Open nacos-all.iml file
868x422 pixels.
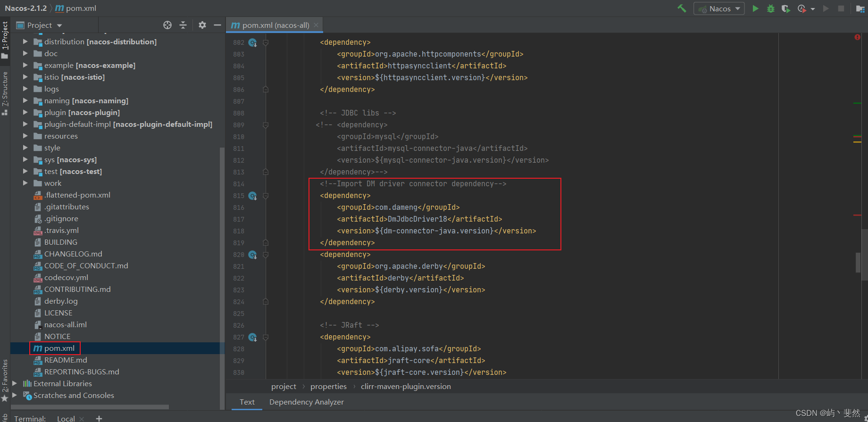60,324
